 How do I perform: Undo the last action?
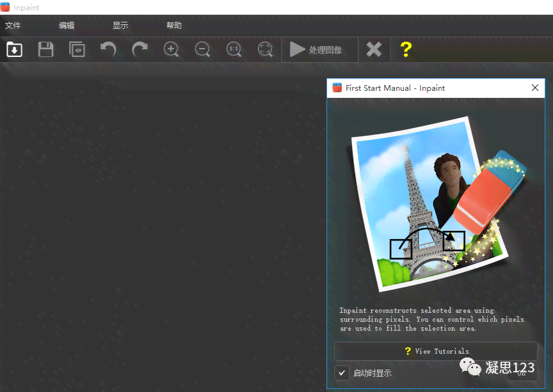[108, 49]
